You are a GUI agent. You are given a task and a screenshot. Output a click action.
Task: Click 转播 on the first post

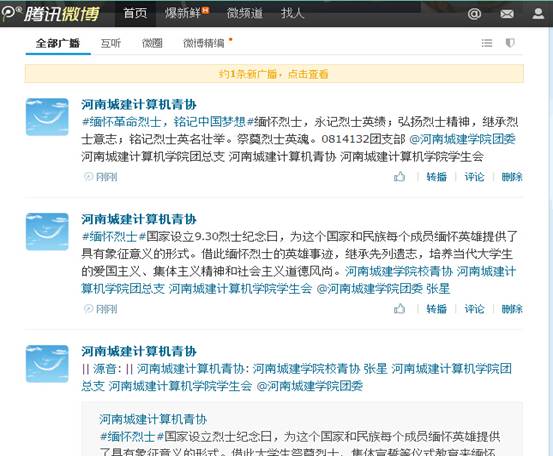point(437,176)
